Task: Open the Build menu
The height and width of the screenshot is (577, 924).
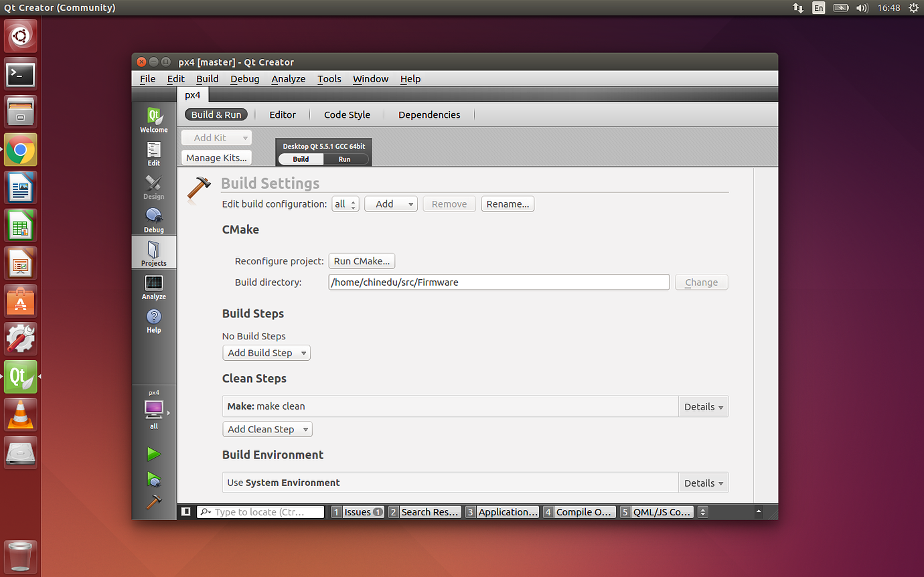Action: point(208,79)
